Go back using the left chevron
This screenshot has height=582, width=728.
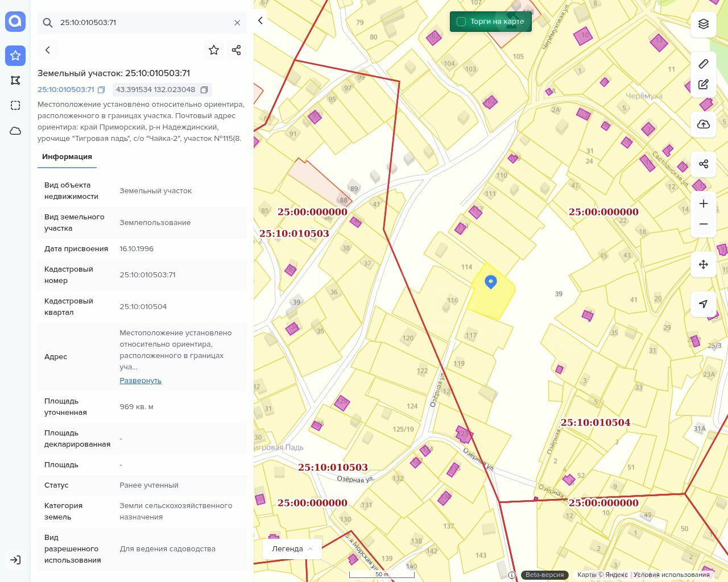[48, 50]
